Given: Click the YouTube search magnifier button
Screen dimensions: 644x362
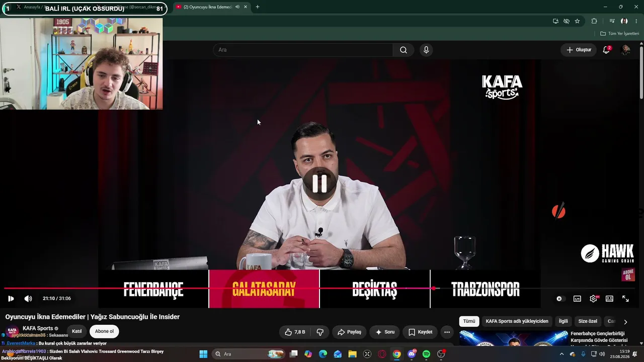Looking at the screenshot, I should (404, 50).
